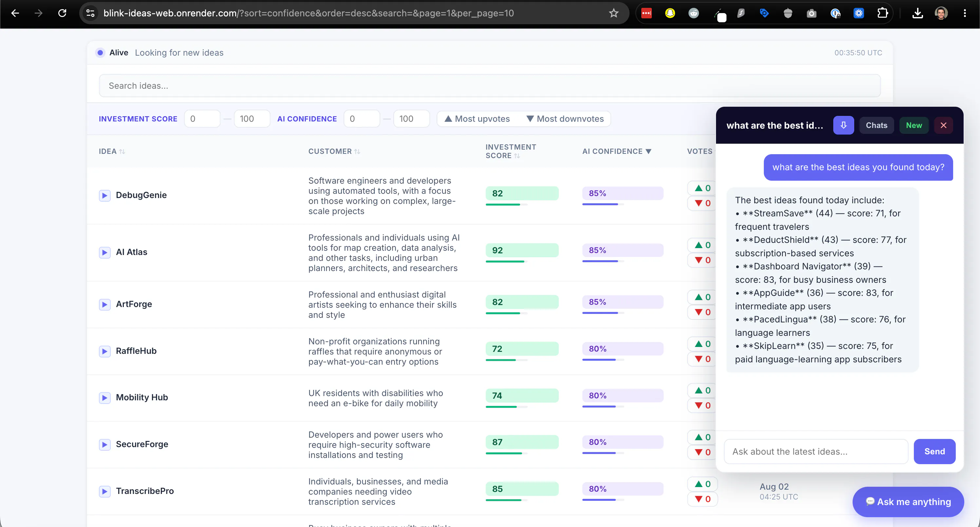Click SecureForge's investment score 87 bar

(522, 442)
